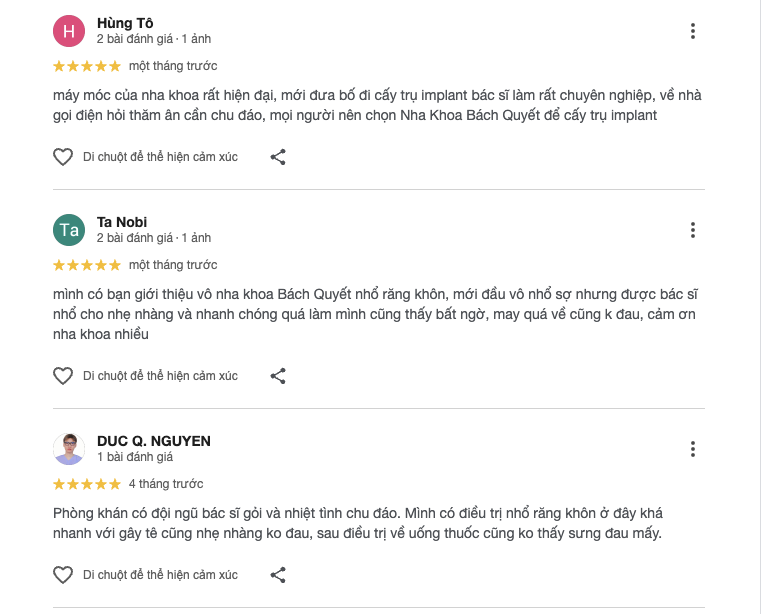Viewport: 762px width, 614px height.
Task: Click Ta Nobi's green avatar
Action: coord(69,230)
